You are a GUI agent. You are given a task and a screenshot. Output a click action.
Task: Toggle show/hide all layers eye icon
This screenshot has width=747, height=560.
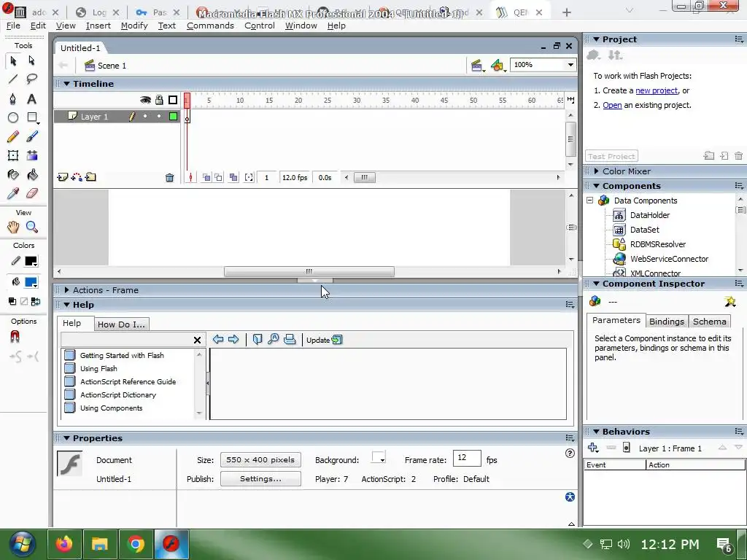coord(145,99)
